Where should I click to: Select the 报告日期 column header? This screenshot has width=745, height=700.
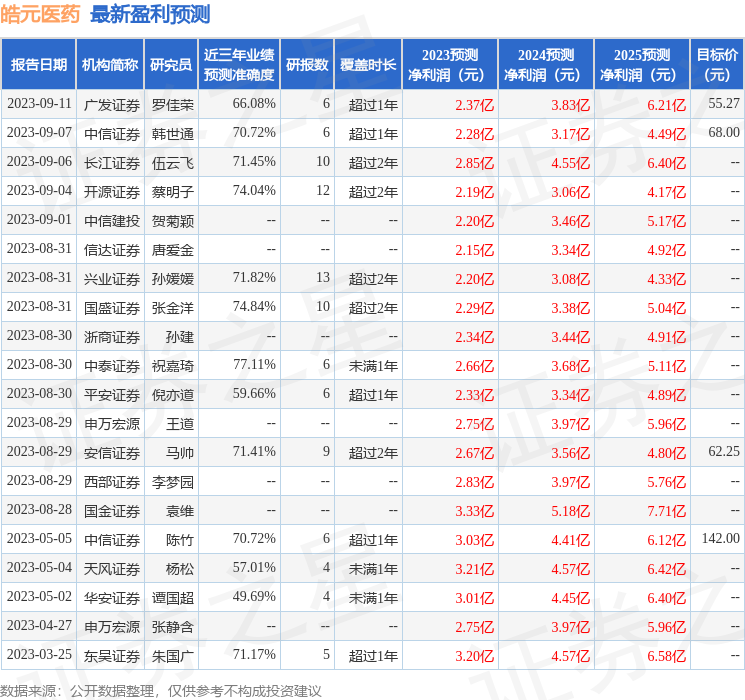[38, 65]
